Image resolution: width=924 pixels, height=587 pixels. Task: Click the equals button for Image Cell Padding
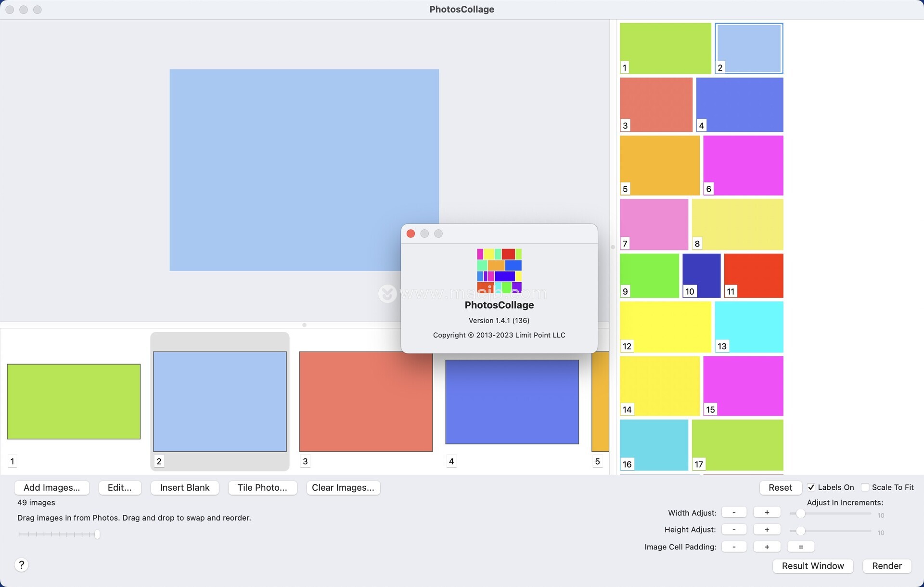pos(801,547)
